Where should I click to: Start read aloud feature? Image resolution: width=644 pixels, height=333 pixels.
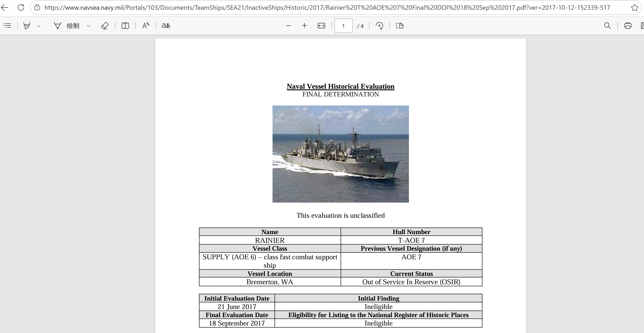coord(146,25)
